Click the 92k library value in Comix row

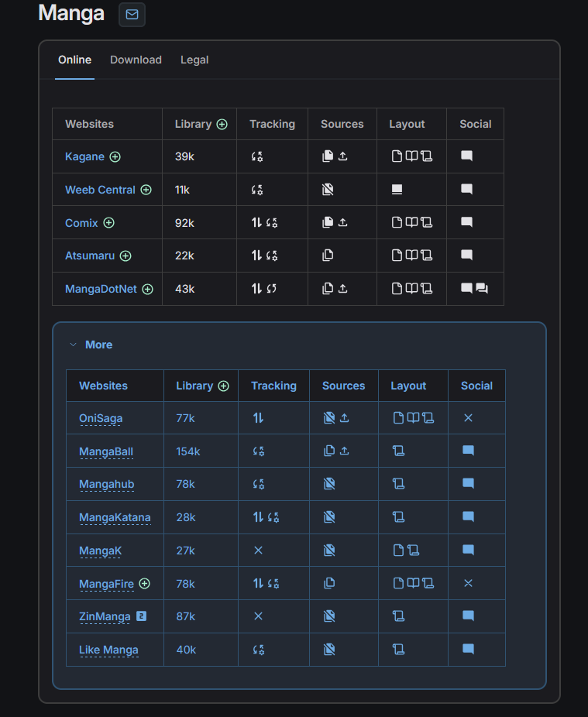pyautogui.click(x=184, y=223)
